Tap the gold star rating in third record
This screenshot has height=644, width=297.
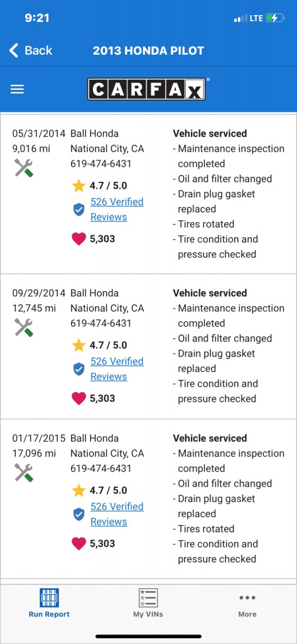coord(78,491)
